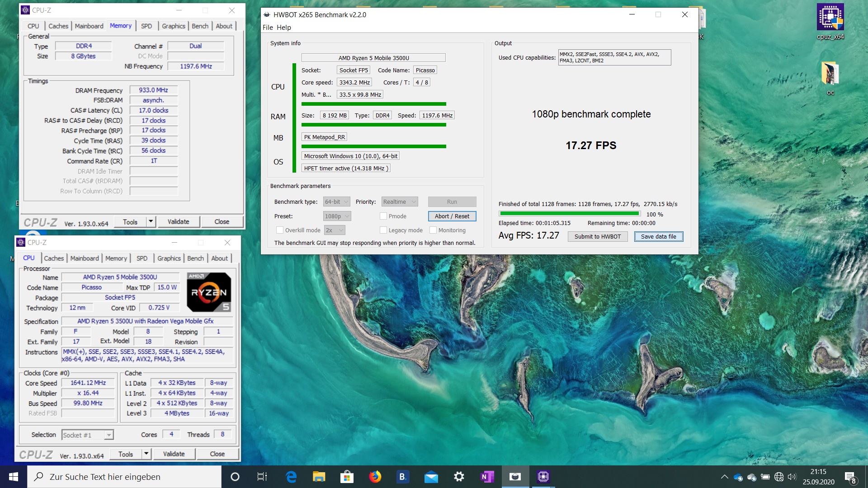Open OneNote from taskbar
The height and width of the screenshot is (488, 868).
(x=487, y=477)
